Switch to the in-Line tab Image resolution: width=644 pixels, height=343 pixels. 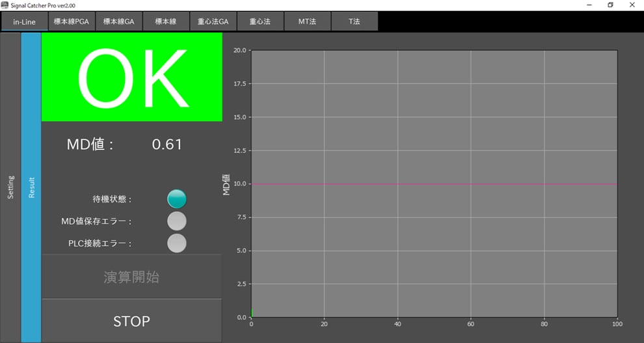pos(24,21)
